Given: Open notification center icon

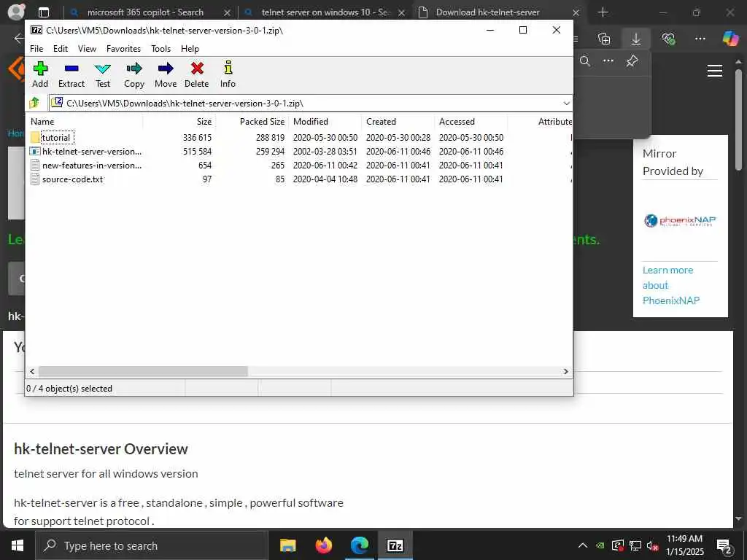Looking at the screenshot, I should (724, 546).
